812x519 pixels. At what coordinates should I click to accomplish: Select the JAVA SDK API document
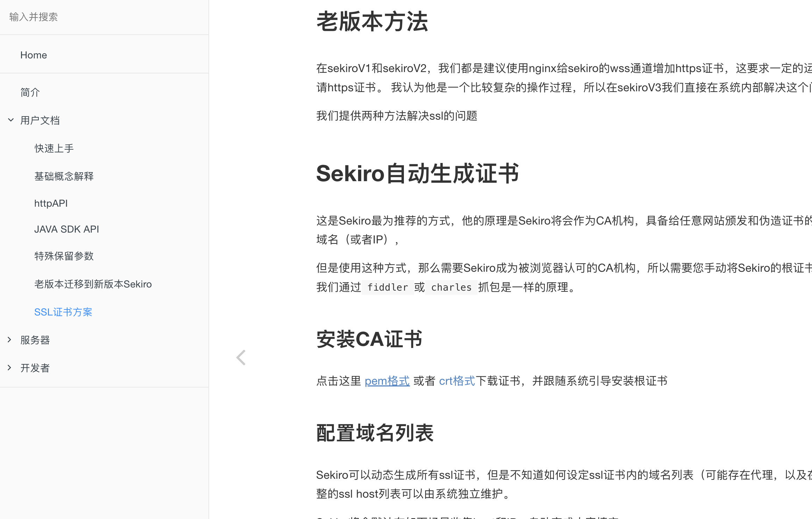click(67, 229)
